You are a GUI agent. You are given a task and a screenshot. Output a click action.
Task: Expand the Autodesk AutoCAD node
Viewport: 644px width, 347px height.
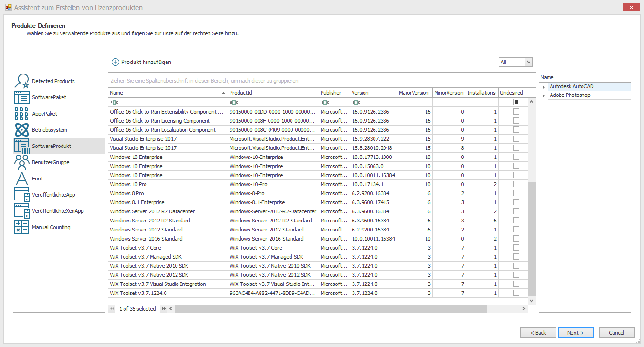point(544,87)
